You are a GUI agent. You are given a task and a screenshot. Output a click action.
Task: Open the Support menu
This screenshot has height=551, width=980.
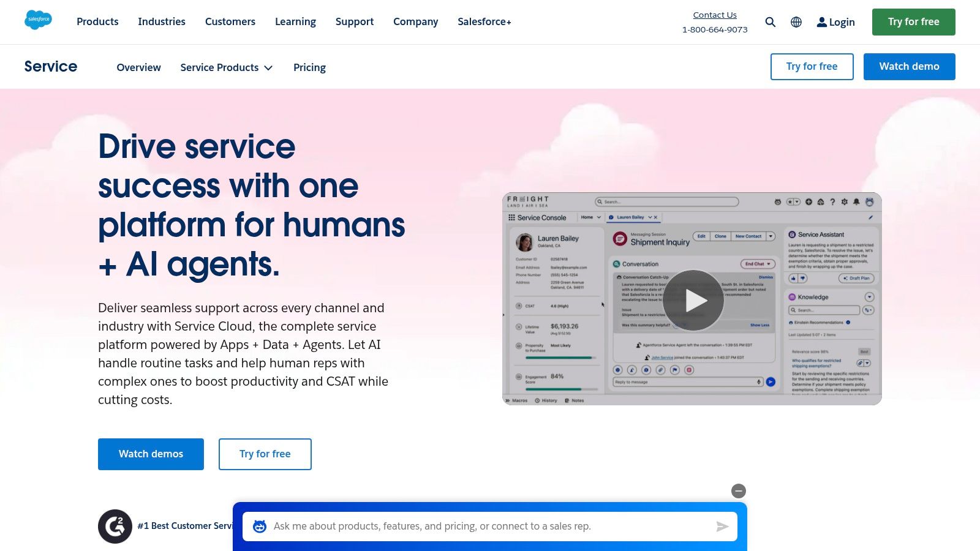[355, 21]
